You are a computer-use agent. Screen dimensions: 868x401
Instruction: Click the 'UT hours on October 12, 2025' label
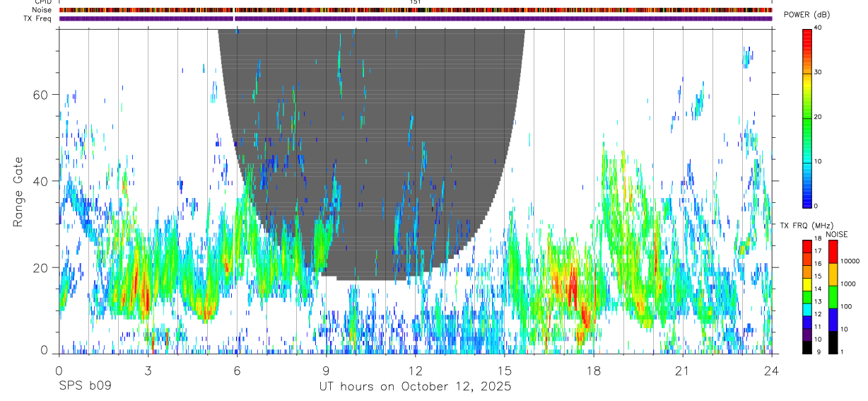[416, 387]
